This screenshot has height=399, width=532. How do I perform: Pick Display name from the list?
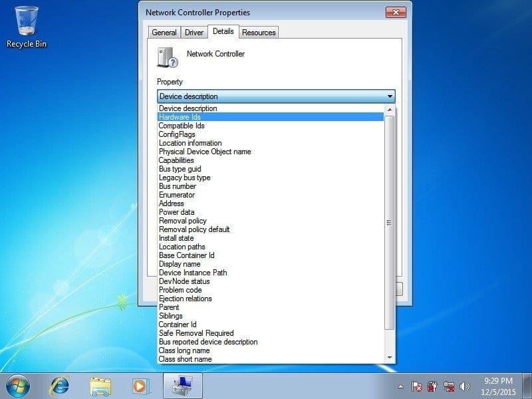[271, 264]
